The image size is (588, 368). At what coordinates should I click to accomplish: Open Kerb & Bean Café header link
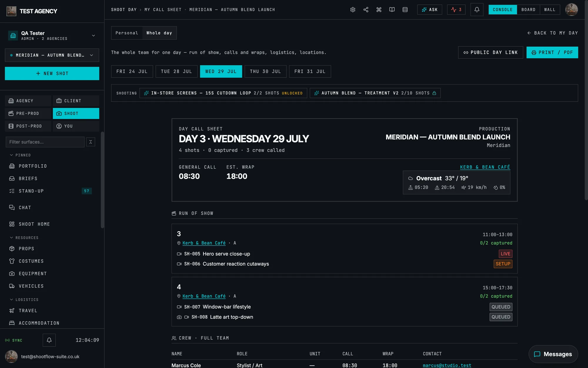[x=485, y=167]
